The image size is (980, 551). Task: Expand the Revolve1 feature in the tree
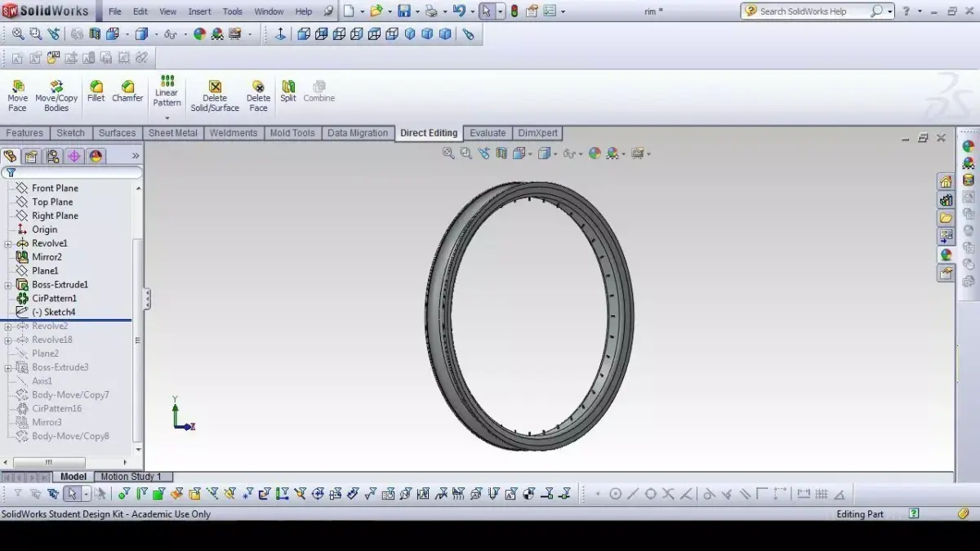coord(8,242)
